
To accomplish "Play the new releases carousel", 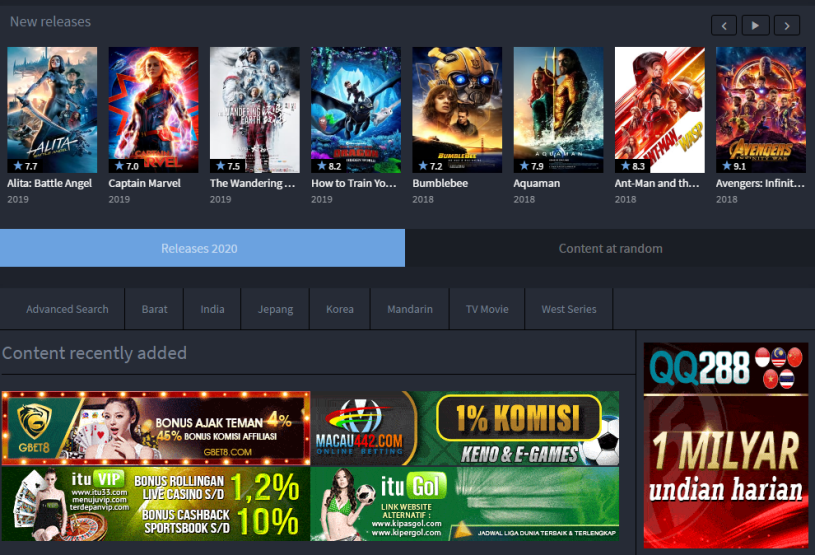I will point(755,25).
